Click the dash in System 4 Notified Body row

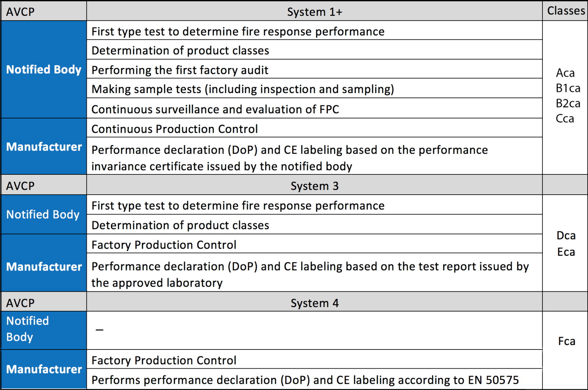point(100,330)
